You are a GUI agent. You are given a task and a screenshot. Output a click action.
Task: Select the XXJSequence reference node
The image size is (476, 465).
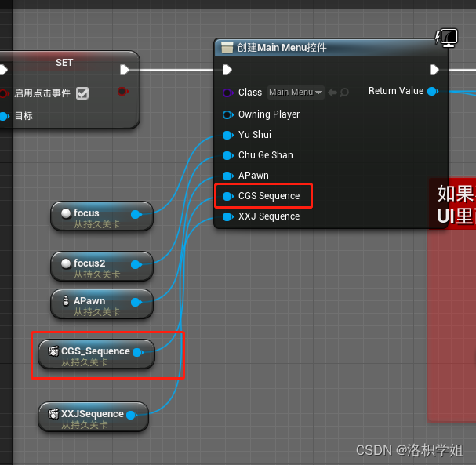93,417
